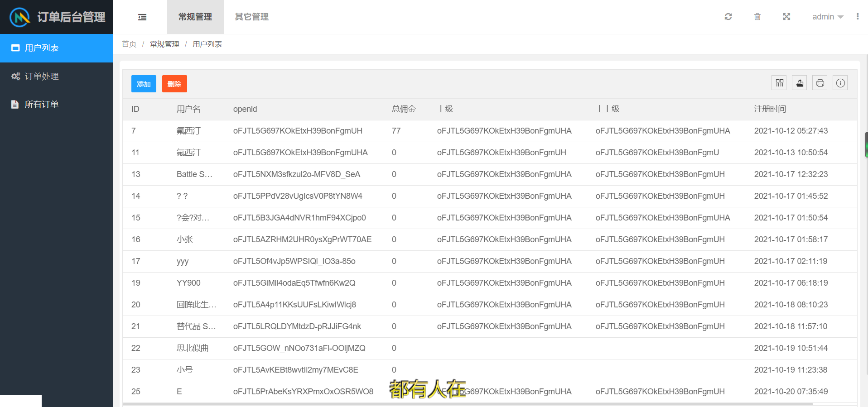Open the admin user dropdown
Image resolution: width=868 pixels, height=407 pixels.
point(828,17)
